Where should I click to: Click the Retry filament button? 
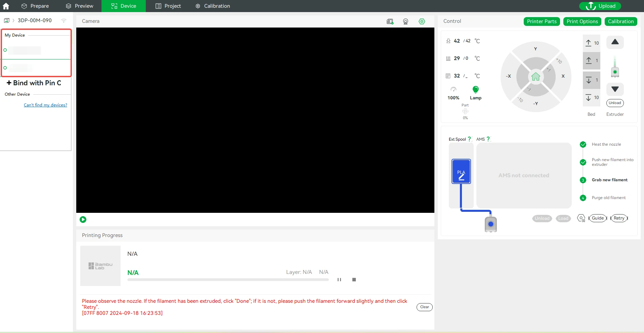pos(619,218)
